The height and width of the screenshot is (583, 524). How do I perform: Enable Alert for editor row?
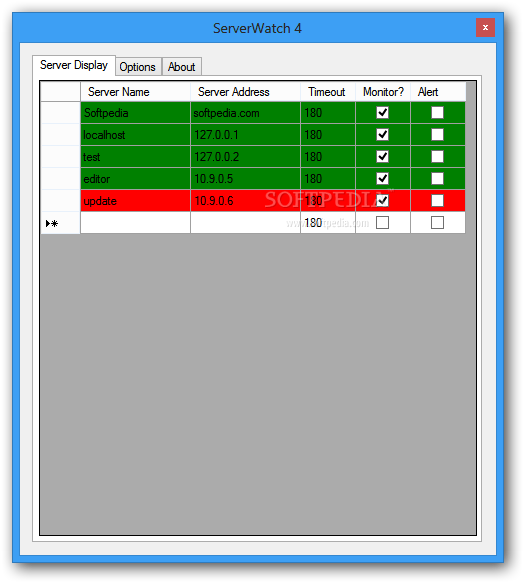click(x=437, y=178)
